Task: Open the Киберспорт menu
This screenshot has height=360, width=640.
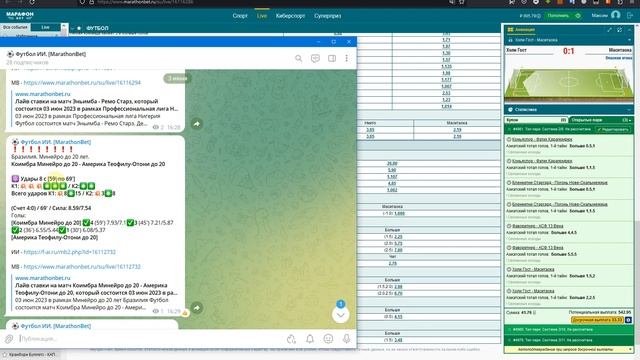Action: click(x=290, y=16)
